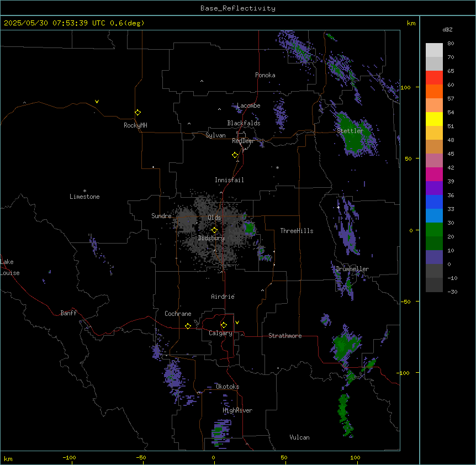Click the Blackfalds city label

click(x=244, y=123)
